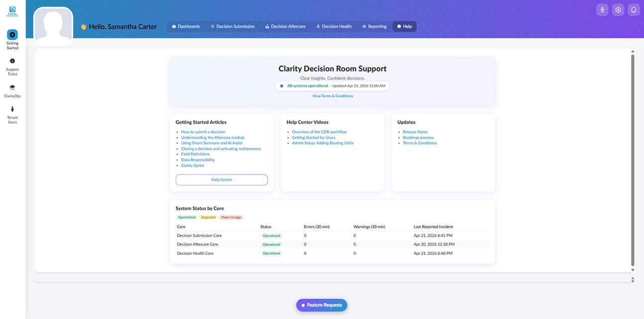Open 'Understanding the Aftercare module' article
The image size is (644, 319).
point(213,137)
